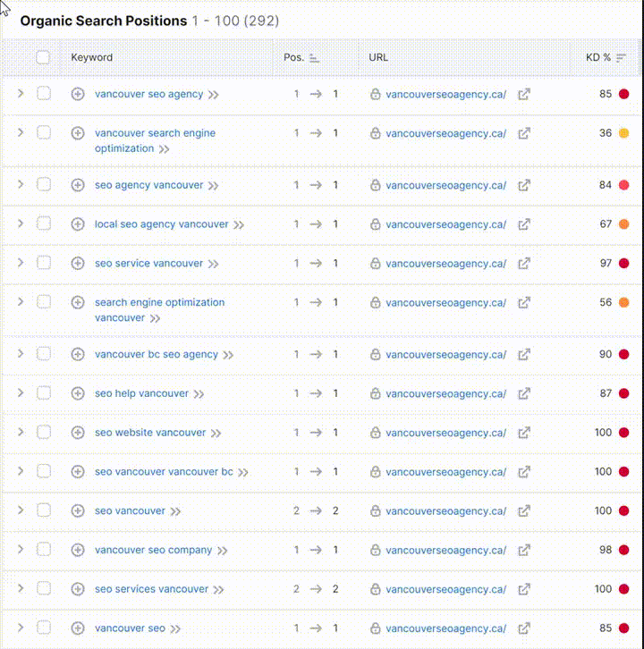Click red KD indicator dot for 'seo vancouver vancouver bc'

623,472
